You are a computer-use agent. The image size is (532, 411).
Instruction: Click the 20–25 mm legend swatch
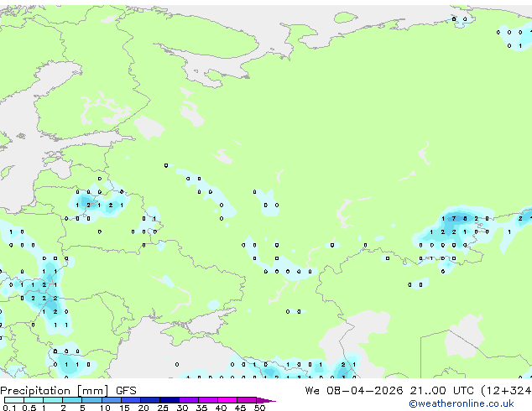[150, 400]
